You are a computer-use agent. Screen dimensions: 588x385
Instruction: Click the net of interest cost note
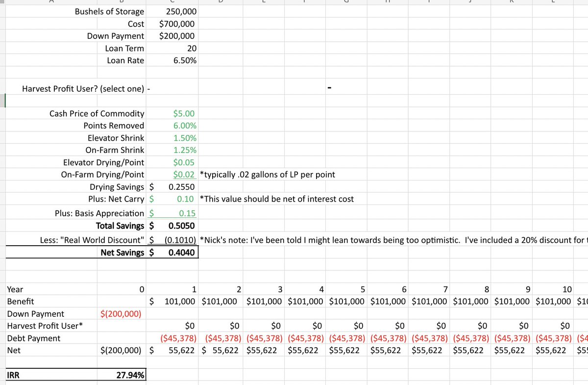pos(277,199)
